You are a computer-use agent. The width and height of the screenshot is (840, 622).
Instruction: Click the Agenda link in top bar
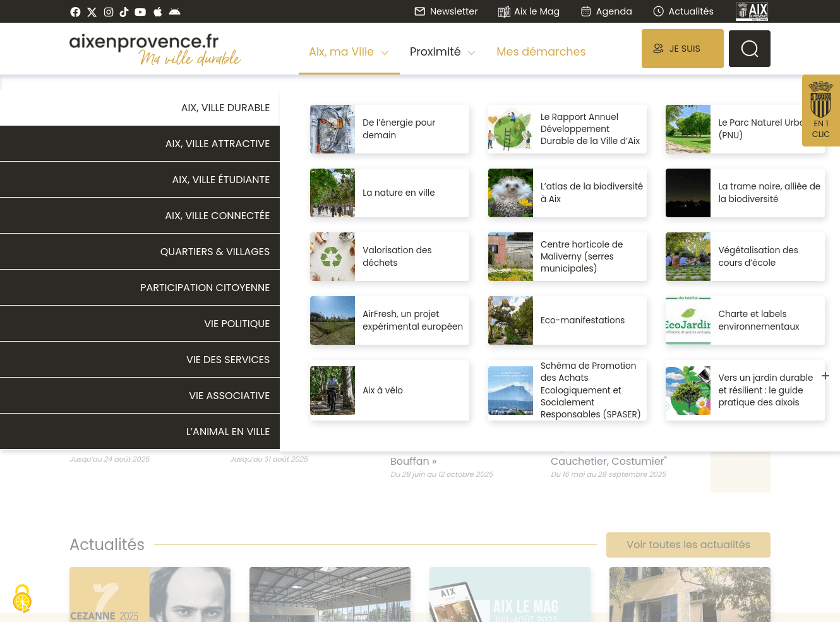(606, 11)
